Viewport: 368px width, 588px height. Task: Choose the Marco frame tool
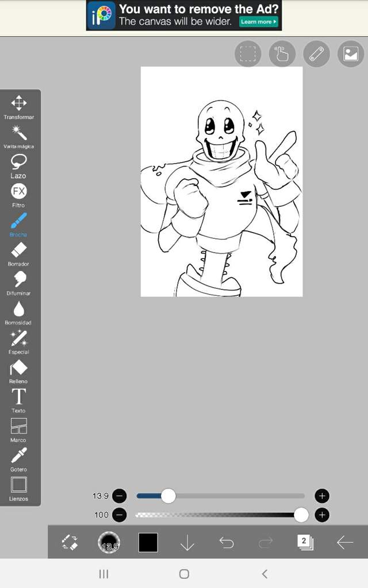pyautogui.click(x=19, y=430)
